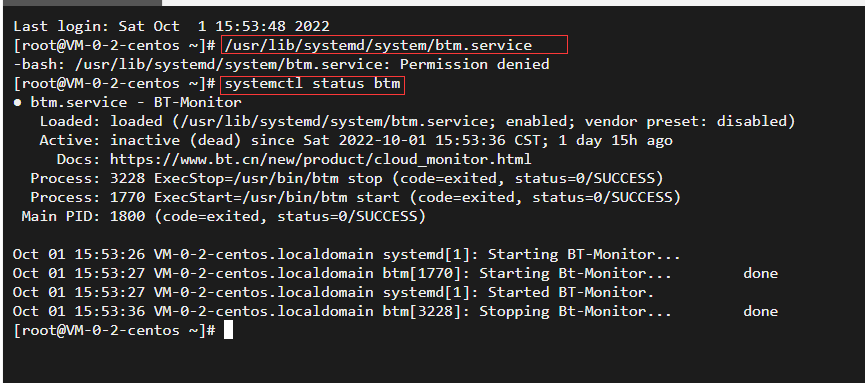This screenshot has height=383, width=865.
Task: Click the ExecStop=/usr/bin/btm stop process line
Action: [x=346, y=179]
